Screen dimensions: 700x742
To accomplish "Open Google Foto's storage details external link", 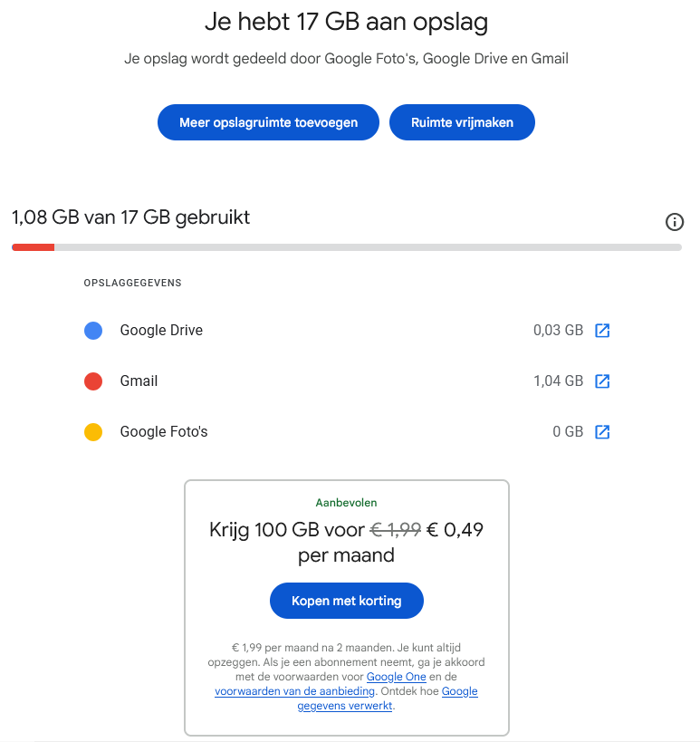I will click(x=602, y=431).
